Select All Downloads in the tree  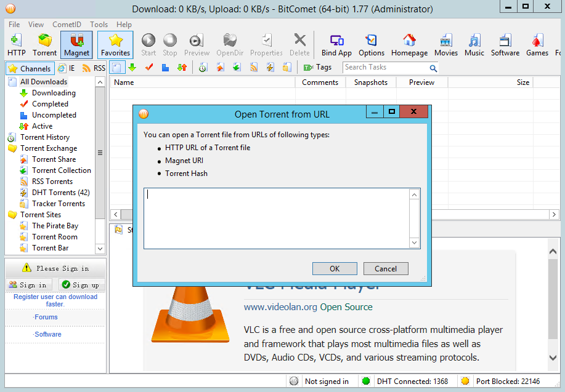pos(44,82)
